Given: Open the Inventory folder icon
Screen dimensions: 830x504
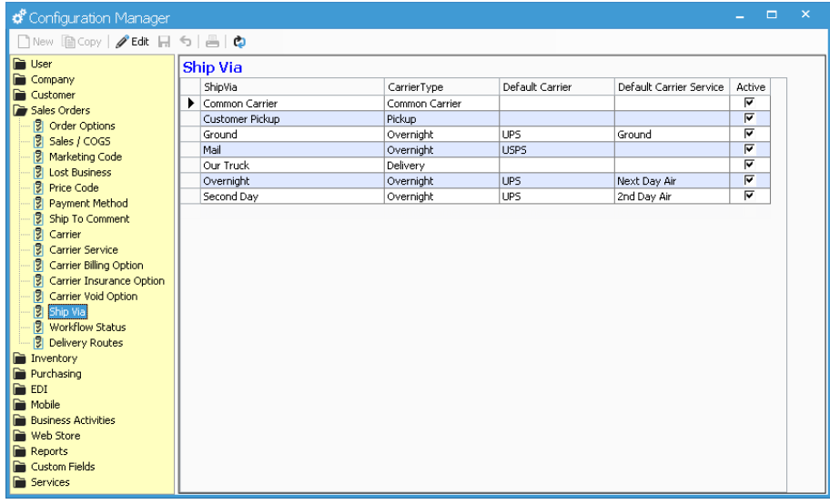Looking at the screenshot, I should click(20, 358).
